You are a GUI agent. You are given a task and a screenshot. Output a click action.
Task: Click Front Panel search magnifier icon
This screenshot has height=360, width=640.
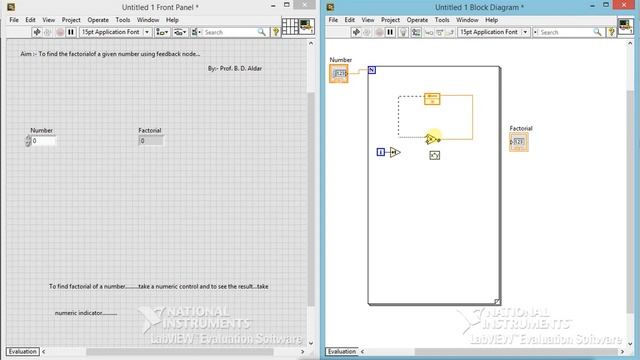point(261,32)
